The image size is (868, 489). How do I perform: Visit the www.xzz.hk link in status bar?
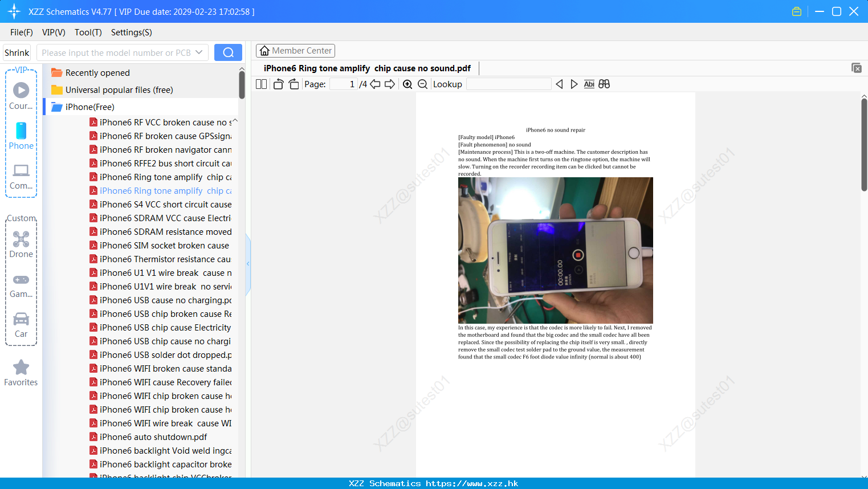472,483
